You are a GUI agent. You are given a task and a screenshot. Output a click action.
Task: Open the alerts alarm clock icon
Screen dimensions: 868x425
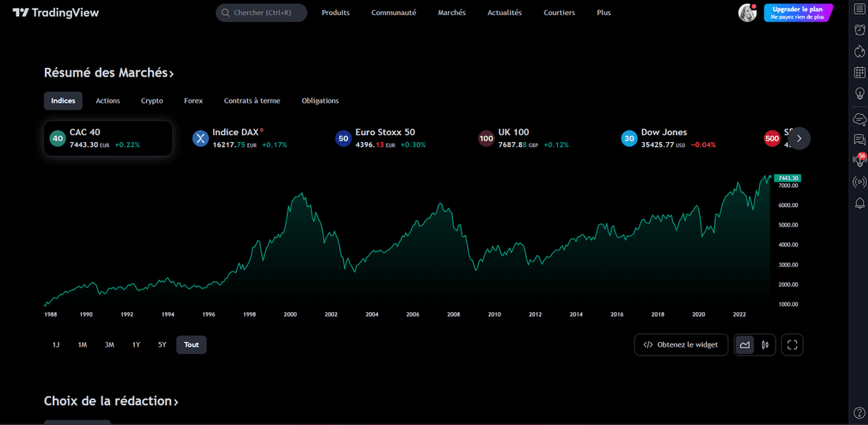[x=859, y=30]
